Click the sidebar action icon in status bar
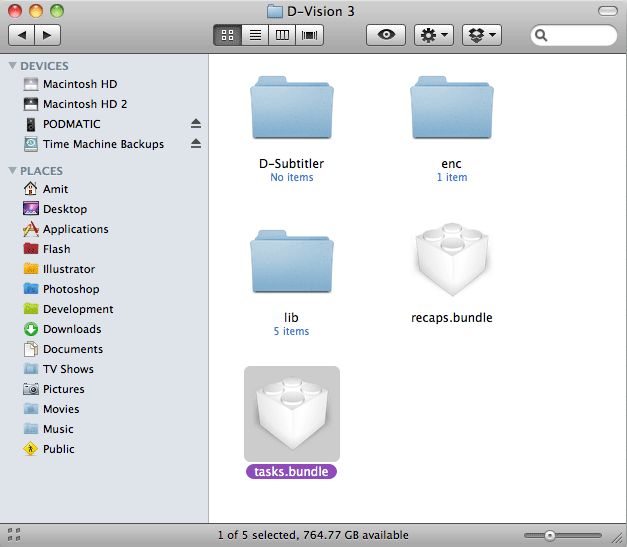The image size is (627, 547). [x=14, y=535]
